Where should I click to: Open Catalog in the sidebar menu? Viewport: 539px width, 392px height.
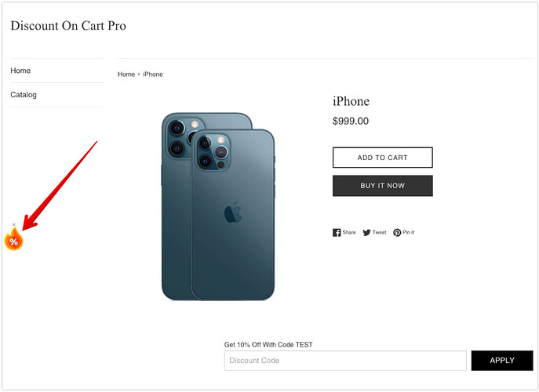24,95
